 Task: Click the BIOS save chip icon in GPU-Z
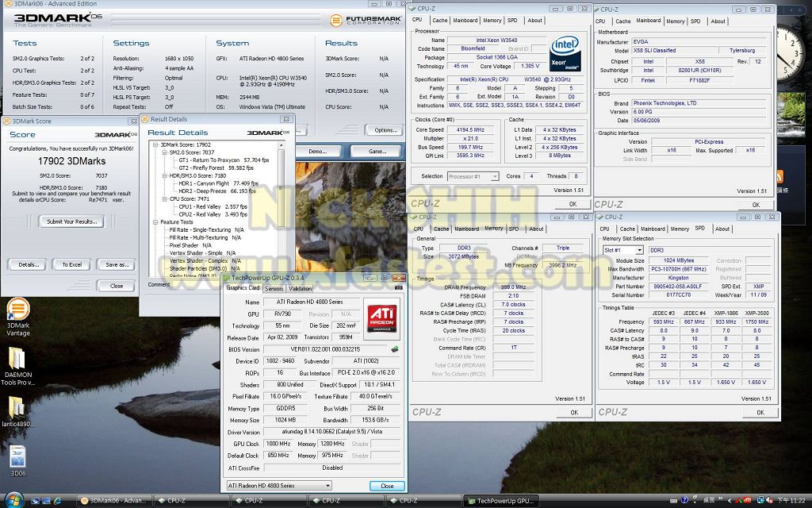(x=395, y=349)
